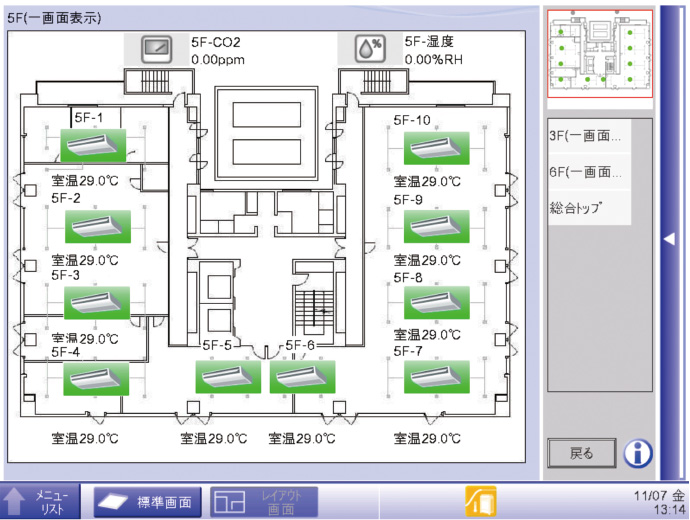Screen dimensions: 690x520
Task: Click the 5F-CO2 sensor icon
Action: click(157, 49)
